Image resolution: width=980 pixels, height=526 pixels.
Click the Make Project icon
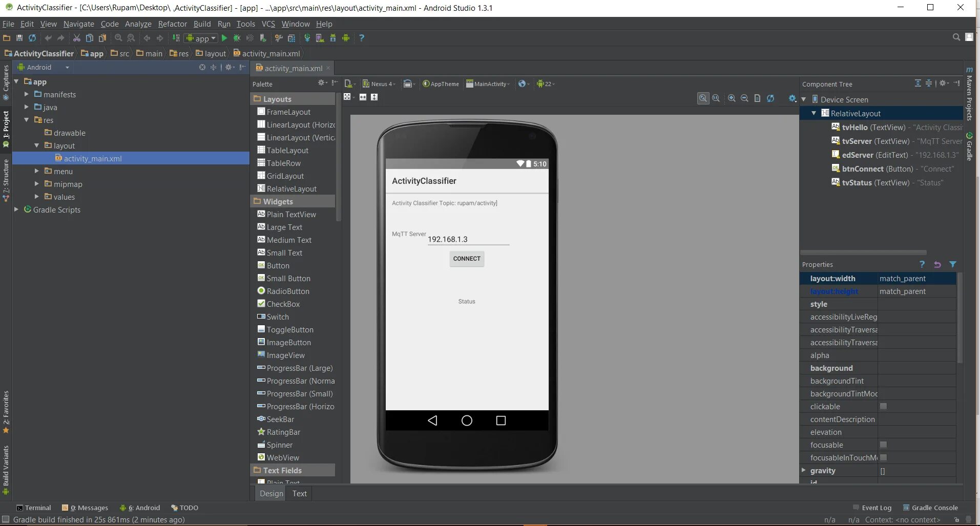point(176,38)
